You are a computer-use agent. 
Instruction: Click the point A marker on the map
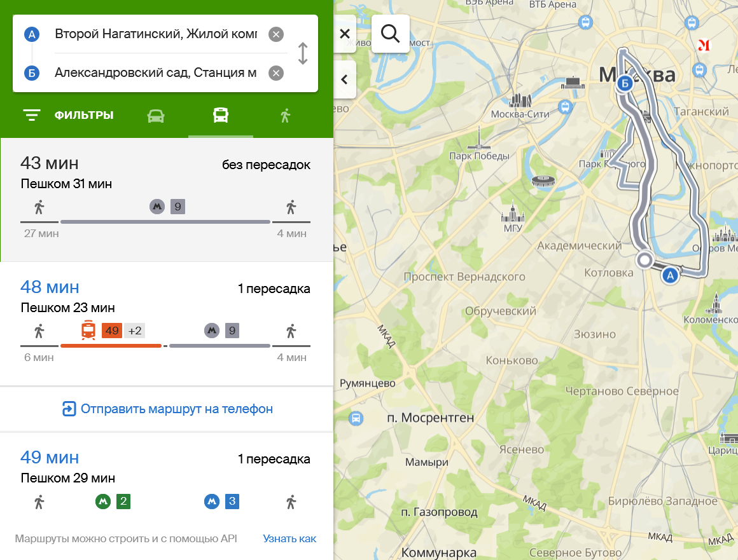coord(670,275)
